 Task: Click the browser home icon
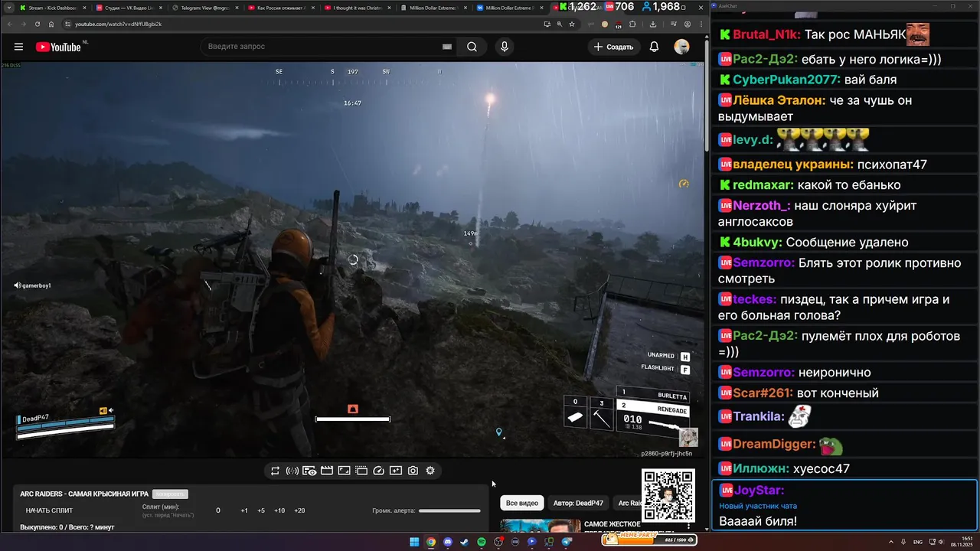(x=51, y=24)
